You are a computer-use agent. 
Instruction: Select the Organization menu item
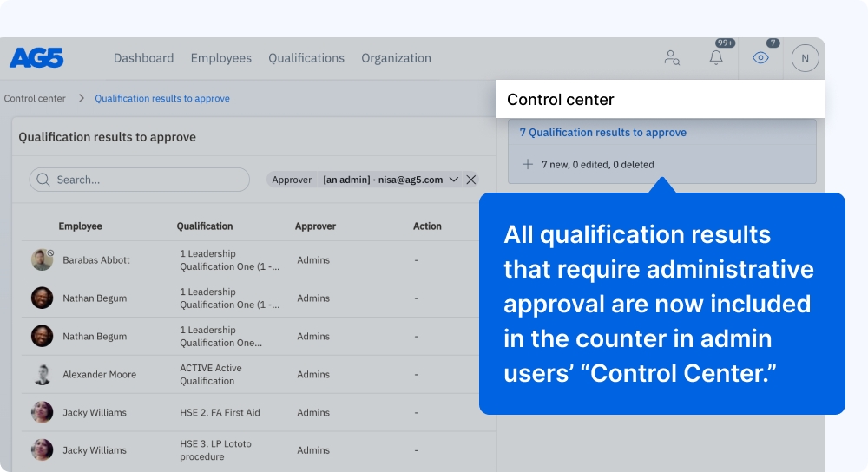[x=396, y=58]
